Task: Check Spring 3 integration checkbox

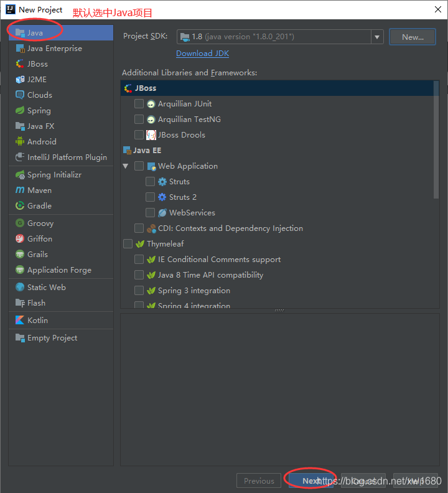Action: tap(139, 291)
